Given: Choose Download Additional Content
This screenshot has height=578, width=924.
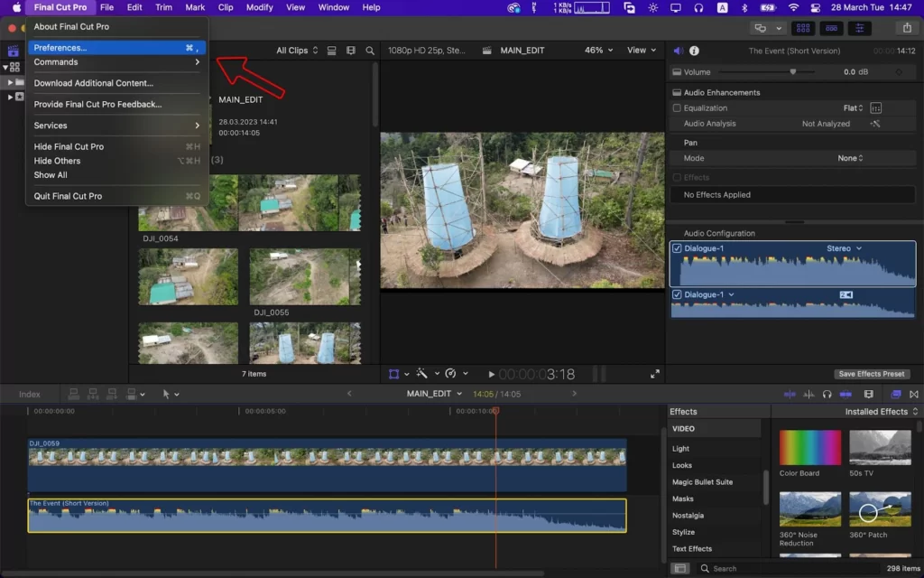Looking at the screenshot, I should 116,83.
